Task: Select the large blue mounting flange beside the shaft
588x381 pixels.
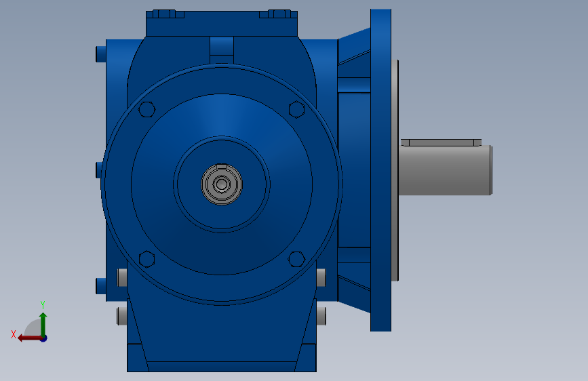Action: click(380, 170)
